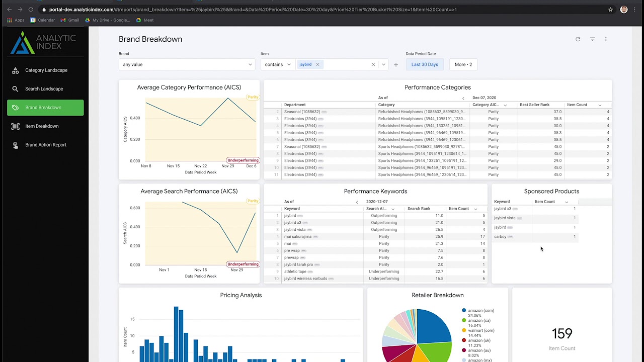This screenshot has width=644, height=362.
Task: Expand the Brand any value dropdown
Action: point(187,64)
